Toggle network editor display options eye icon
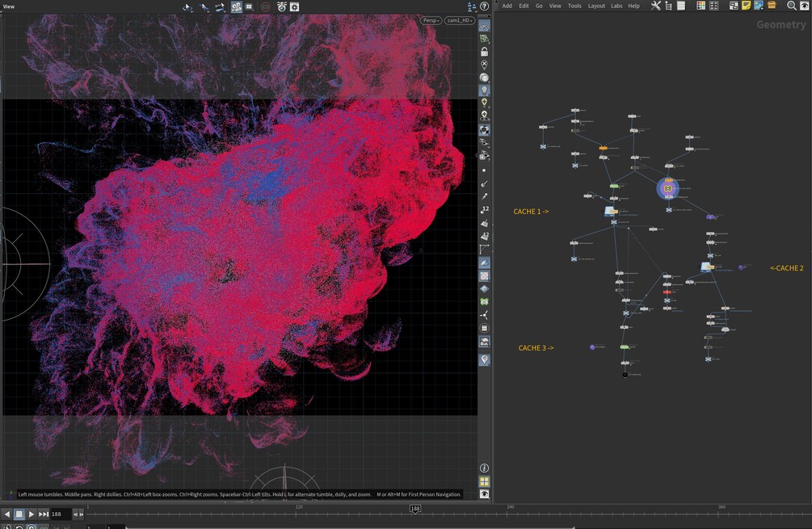The height and width of the screenshot is (529, 812). pyautogui.click(x=805, y=6)
